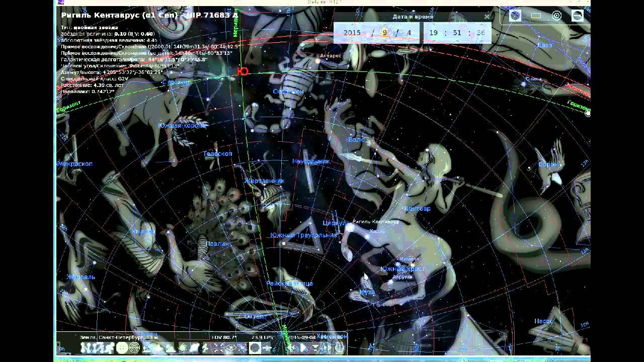This screenshot has width=644, height=362.
Task: Click the Жертвенник constellation label
Action: click(264, 180)
